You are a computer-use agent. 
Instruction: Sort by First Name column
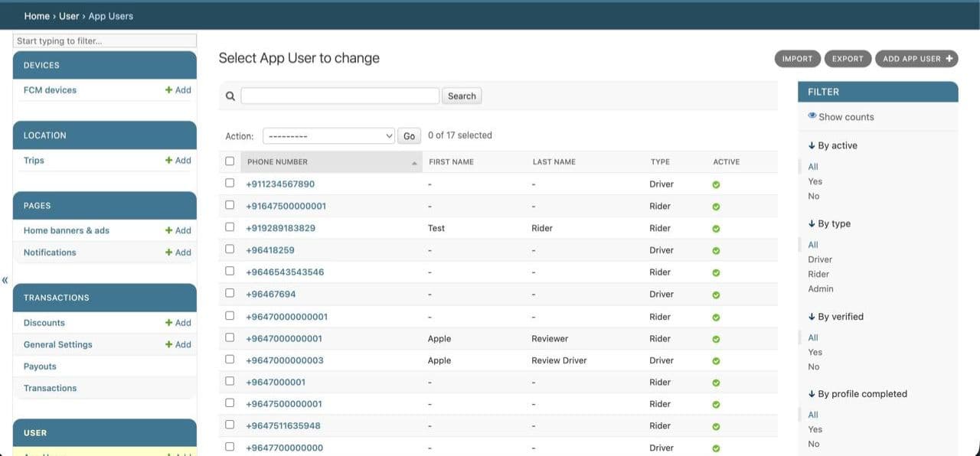tap(451, 162)
